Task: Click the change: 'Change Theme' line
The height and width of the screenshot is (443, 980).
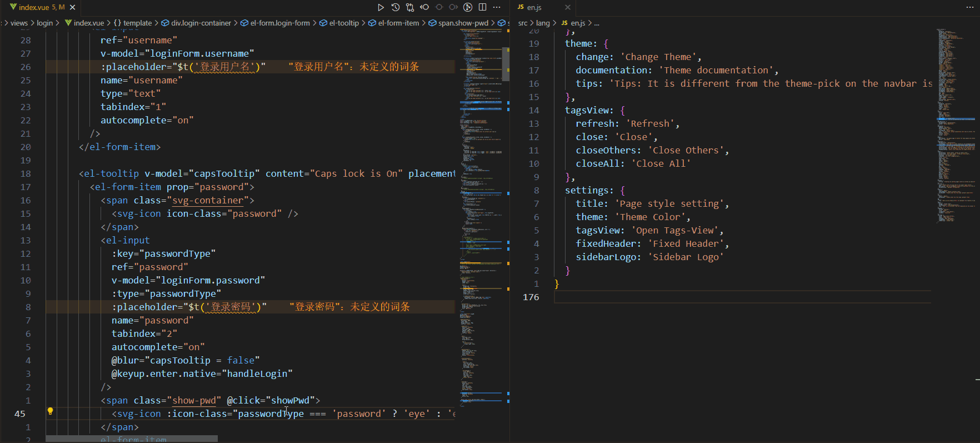Action: [639, 57]
